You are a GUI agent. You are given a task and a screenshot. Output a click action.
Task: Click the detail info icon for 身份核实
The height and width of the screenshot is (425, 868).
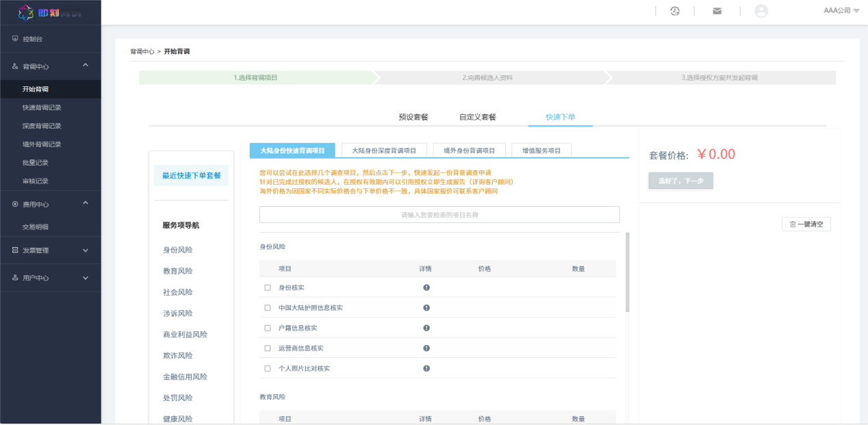(x=426, y=287)
